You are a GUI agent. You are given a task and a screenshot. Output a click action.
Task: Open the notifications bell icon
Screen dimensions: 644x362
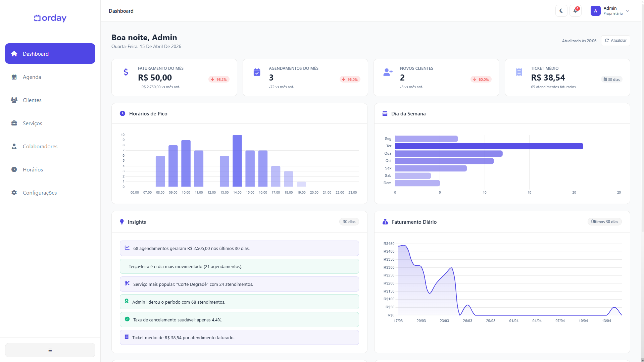(575, 11)
